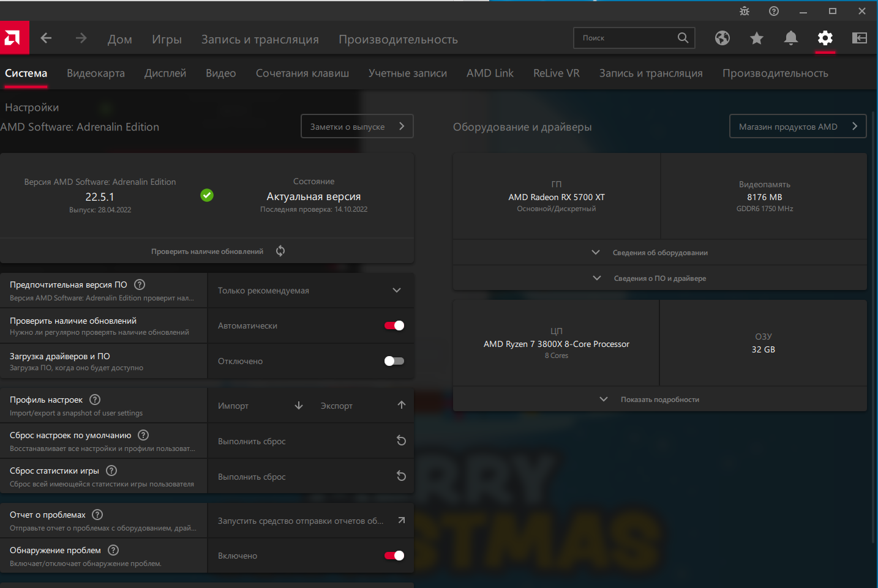Click the bug report icon in title bar
878x588 pixels.
tap(745, 11)
